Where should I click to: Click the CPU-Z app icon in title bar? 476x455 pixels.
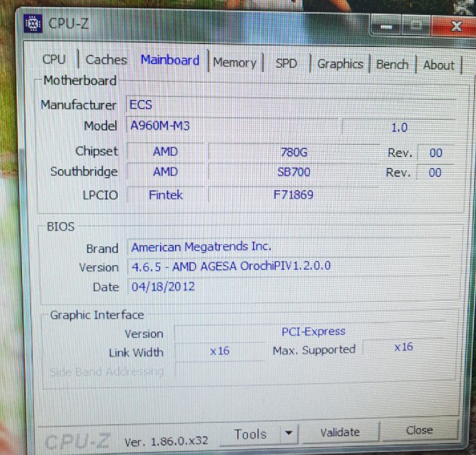(x=33, y=23)
